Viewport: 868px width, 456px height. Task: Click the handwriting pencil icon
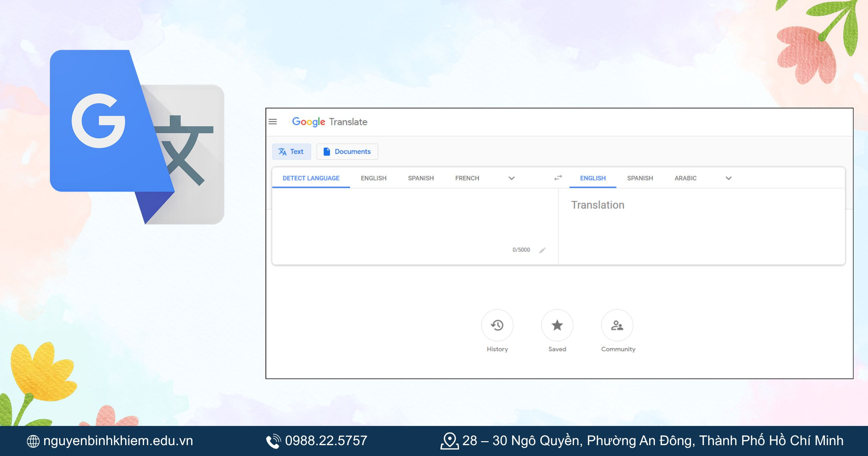click(x=542, y=250)
